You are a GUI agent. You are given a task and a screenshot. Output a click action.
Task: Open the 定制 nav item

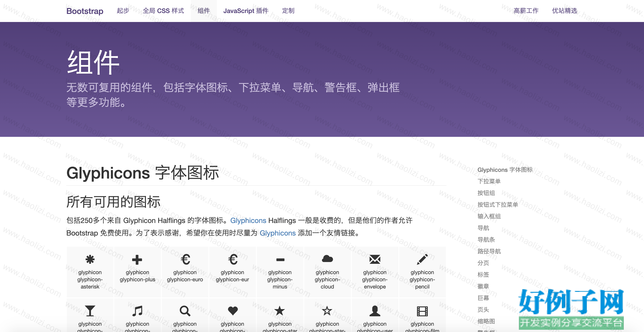tap(288, 11)
